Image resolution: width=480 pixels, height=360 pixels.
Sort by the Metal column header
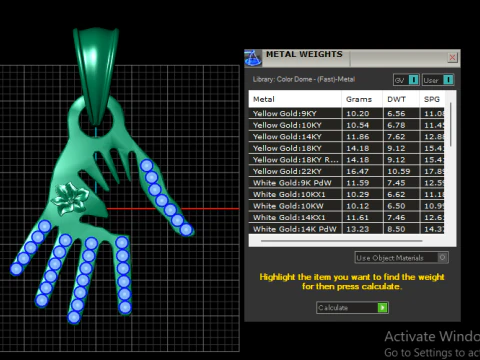click(295, 99)
